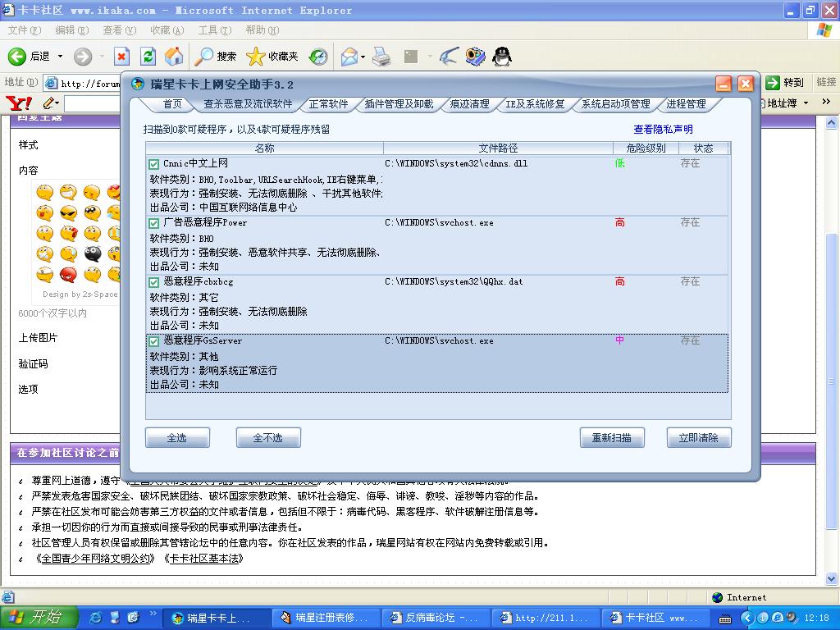Image resolution: width=840 pixels, height=630 pixels.
Task: Click the Yahoo Y! logo
Action: tap(19, 103)
